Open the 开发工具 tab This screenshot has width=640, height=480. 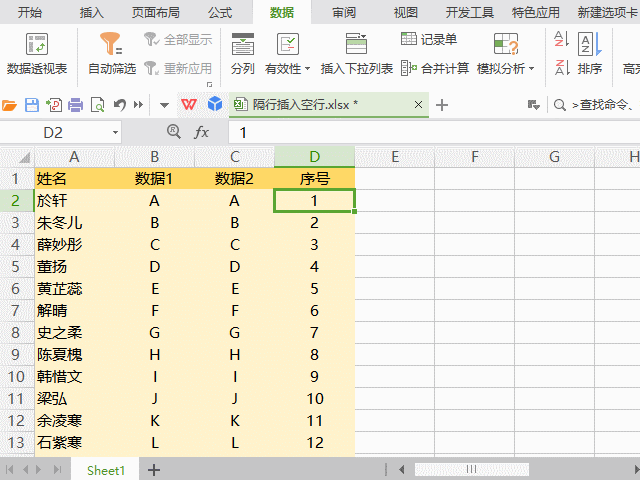[469, 12]
